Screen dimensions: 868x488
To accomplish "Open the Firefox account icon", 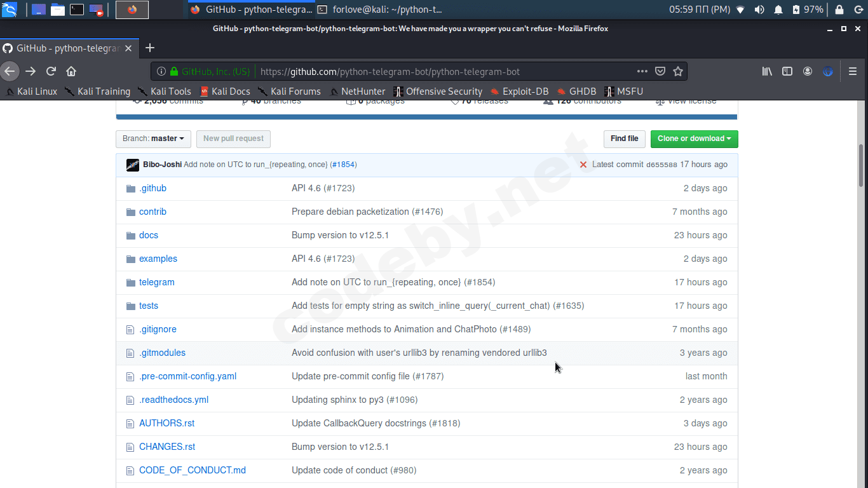I will point(808,71).
